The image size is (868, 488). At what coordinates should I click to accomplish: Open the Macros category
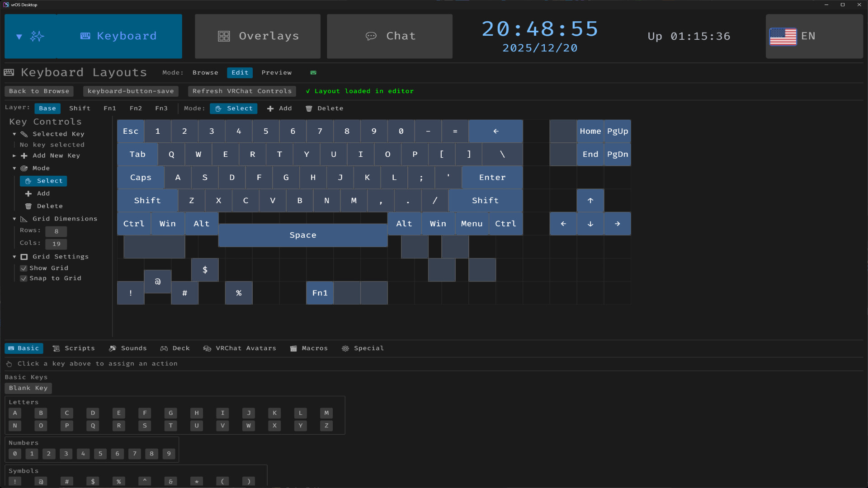[x=309, y=348]
